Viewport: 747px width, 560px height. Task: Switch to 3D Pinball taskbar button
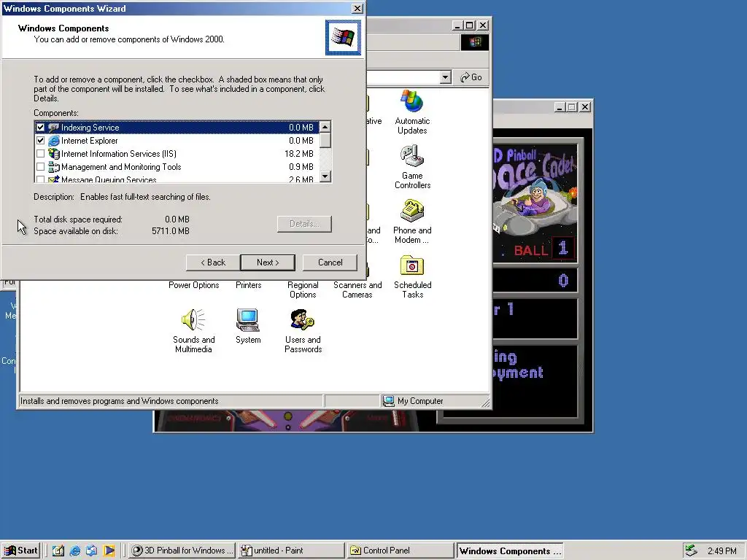pos(182,551)
